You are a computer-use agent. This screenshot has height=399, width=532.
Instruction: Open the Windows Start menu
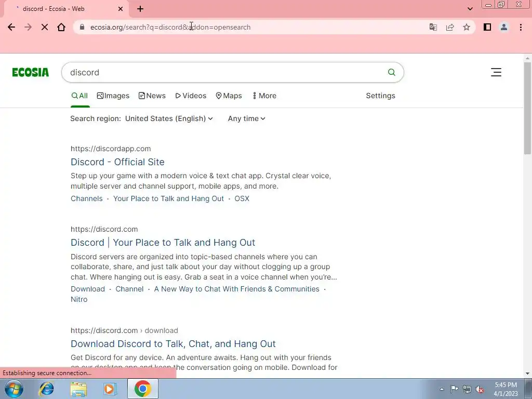pos(14,389)
